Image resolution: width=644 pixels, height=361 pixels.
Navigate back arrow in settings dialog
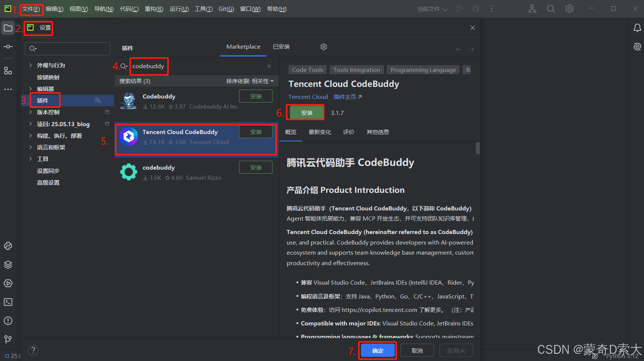459,49
